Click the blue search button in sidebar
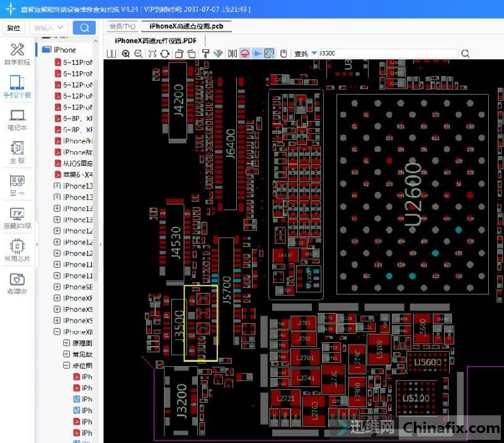504x443 pixels. tap(84, 28)
